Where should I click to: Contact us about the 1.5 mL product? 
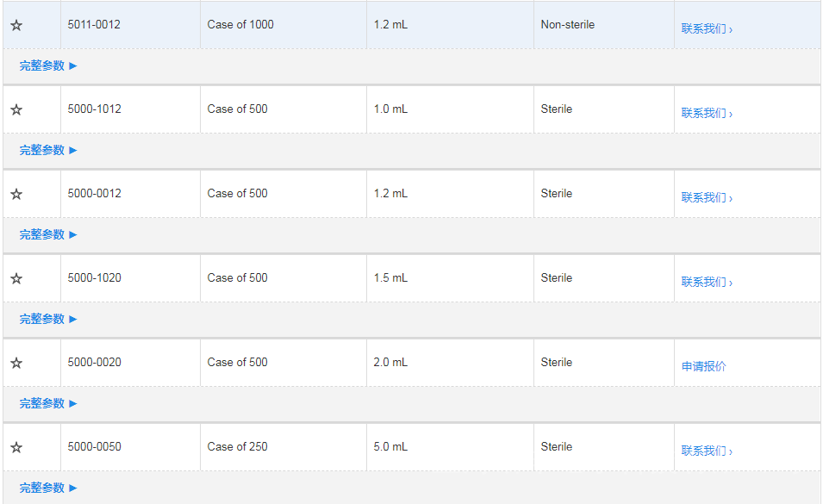coord(707,282)
